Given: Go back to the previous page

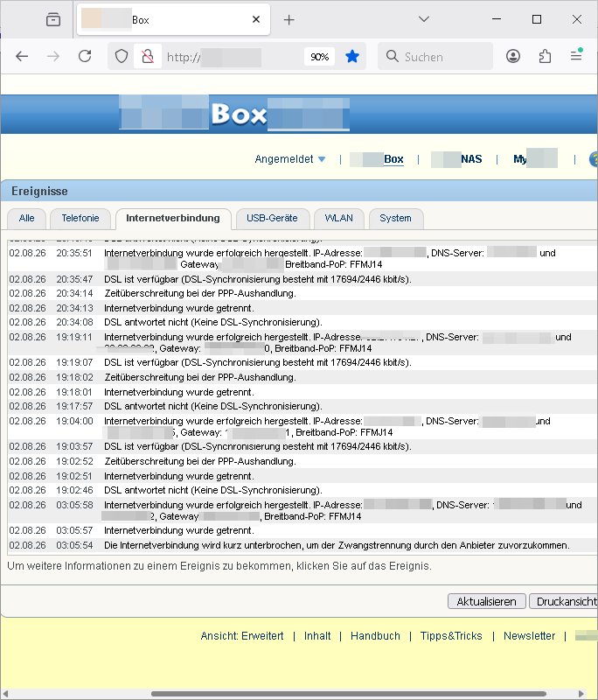Looking at the screenshot, I should (22, 56).
